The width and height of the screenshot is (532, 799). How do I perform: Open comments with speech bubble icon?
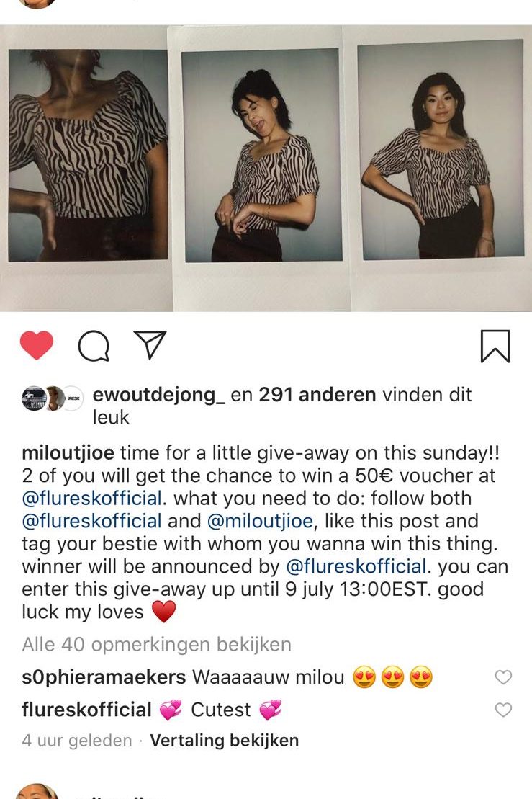tap(94, 346)
